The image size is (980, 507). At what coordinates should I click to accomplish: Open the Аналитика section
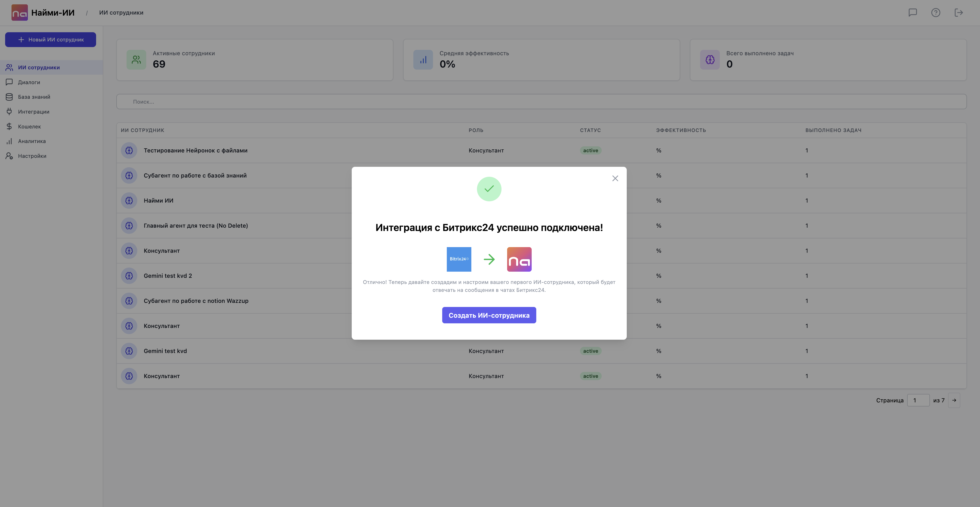(x=32, y=141)
